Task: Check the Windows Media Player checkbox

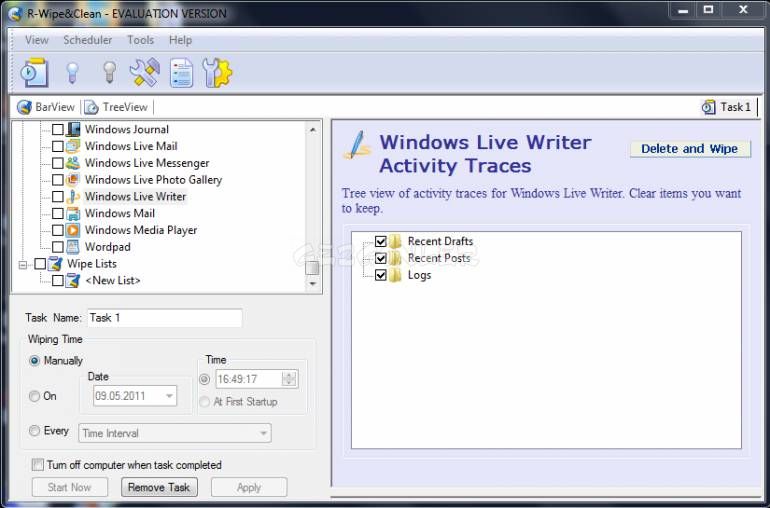Action: [x=57, y=230]
